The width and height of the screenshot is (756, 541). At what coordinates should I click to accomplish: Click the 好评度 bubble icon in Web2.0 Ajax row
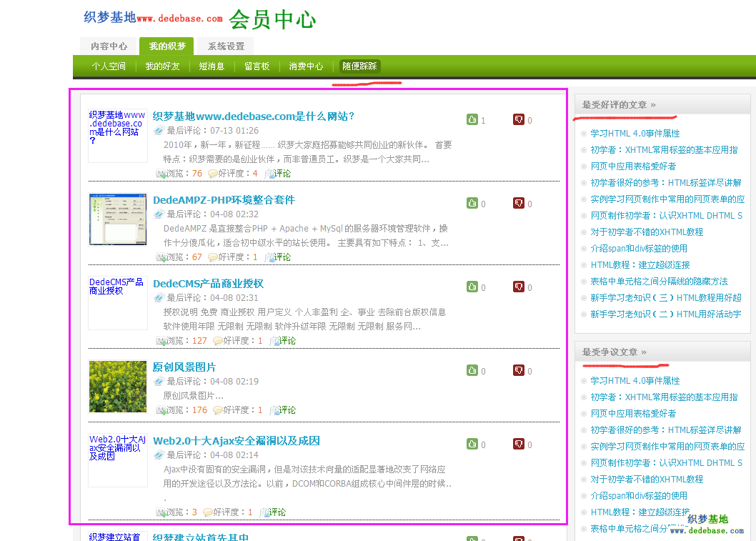coord(208,512)
